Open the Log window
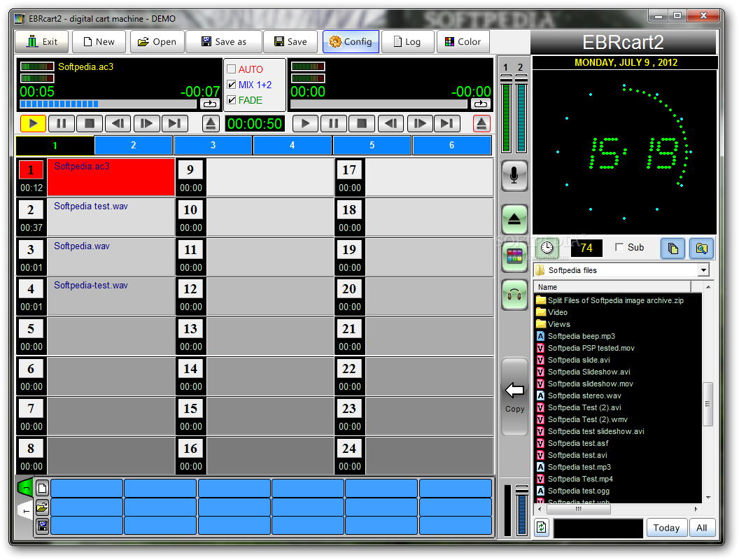The image size is (739, 560). (407, 41)
